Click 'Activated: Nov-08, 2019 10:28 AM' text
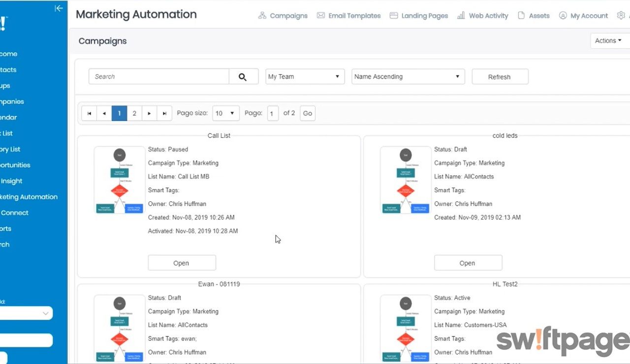Screen dimensions: 630x364 pos(193,231)
